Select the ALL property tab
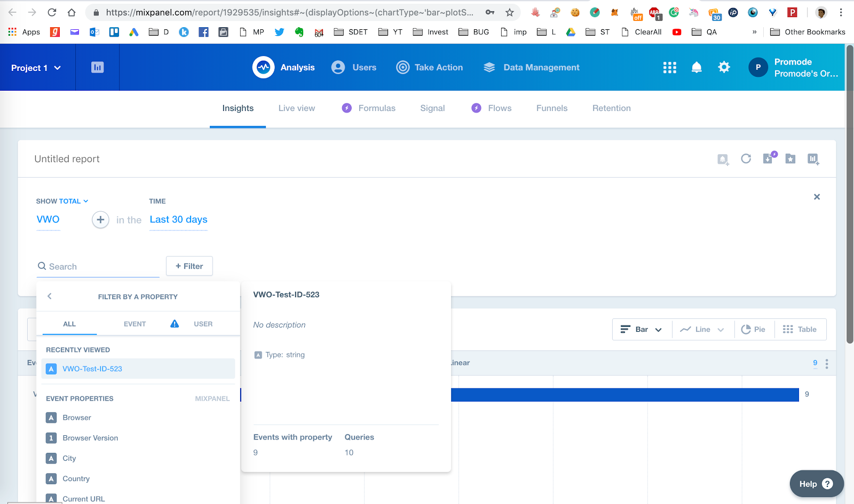 tap(69, 324)
